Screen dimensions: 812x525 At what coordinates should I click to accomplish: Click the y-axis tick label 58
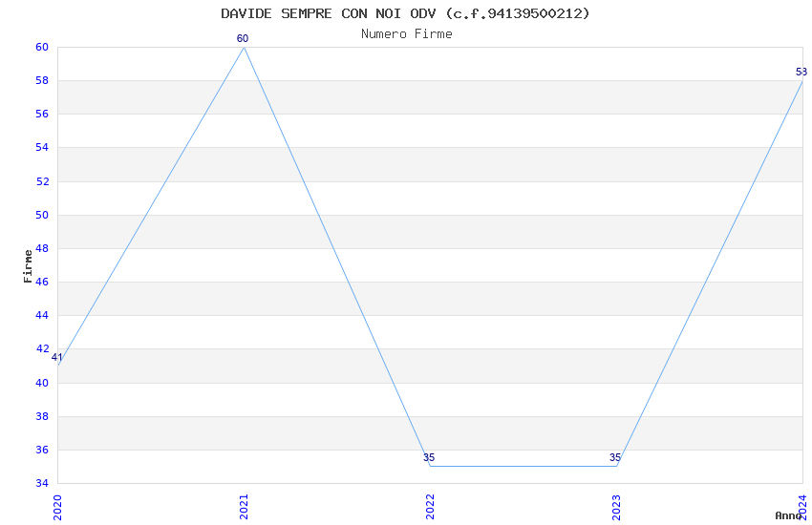pyautogui.click(x=42, y=81)
